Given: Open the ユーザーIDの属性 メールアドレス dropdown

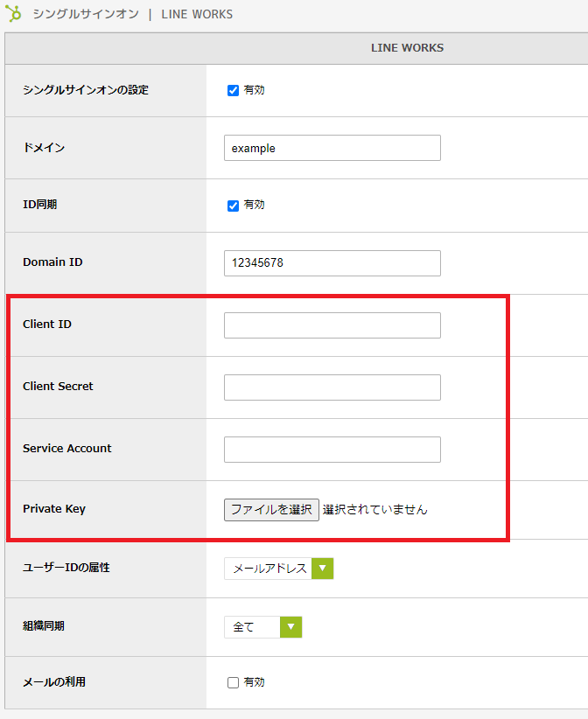Looking at the screenshot, I should coord(278,569).
